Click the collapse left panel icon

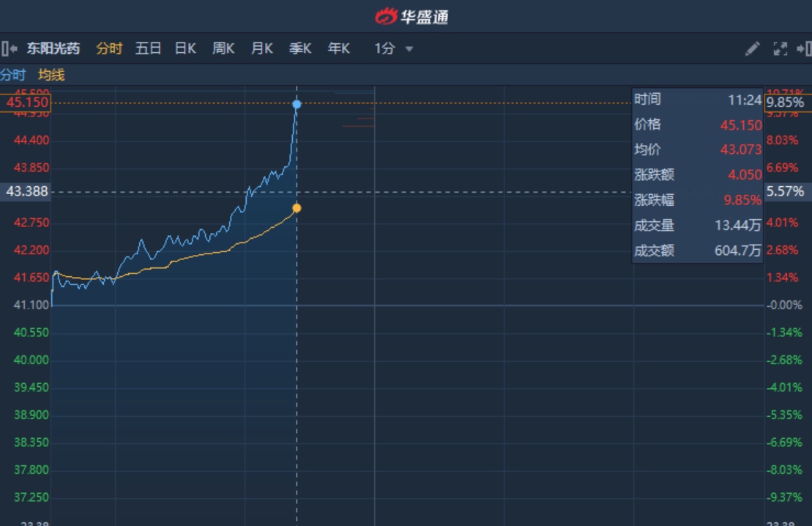click(x=10, y=49)
